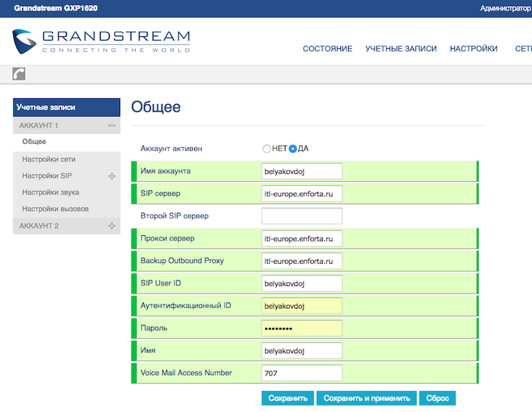This screenshot has width=532, height=412.
Task: Focus the Backup Outbound Proxy field
Action: click(x=302, y=261)
